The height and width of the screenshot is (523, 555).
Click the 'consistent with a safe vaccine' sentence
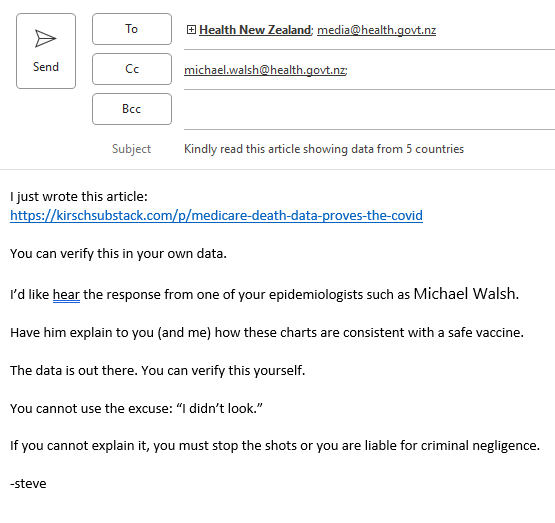[267, 333]
